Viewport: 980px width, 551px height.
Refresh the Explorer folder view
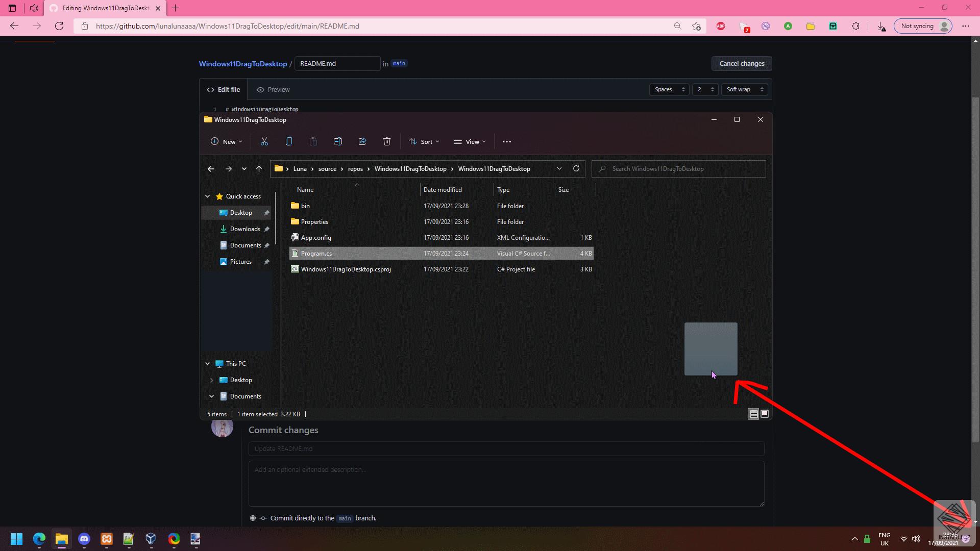pyautogui.click(x=576, y=168)
